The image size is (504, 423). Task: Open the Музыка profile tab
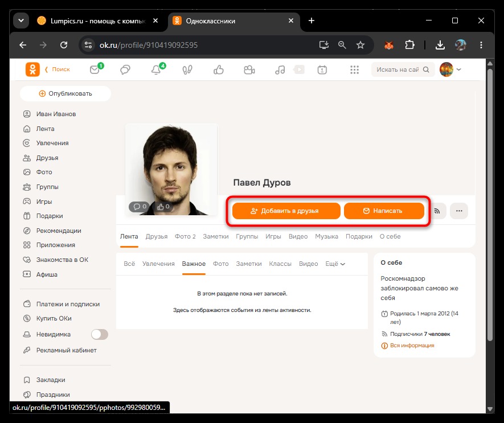pyautogui.click(x=326, y=237)
